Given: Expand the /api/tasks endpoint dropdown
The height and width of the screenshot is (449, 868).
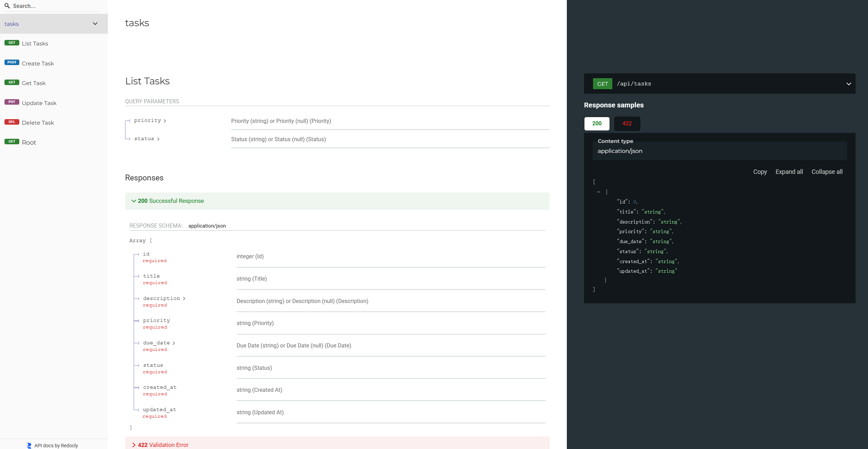Looking at the screenshot, I should coord(848,84).
